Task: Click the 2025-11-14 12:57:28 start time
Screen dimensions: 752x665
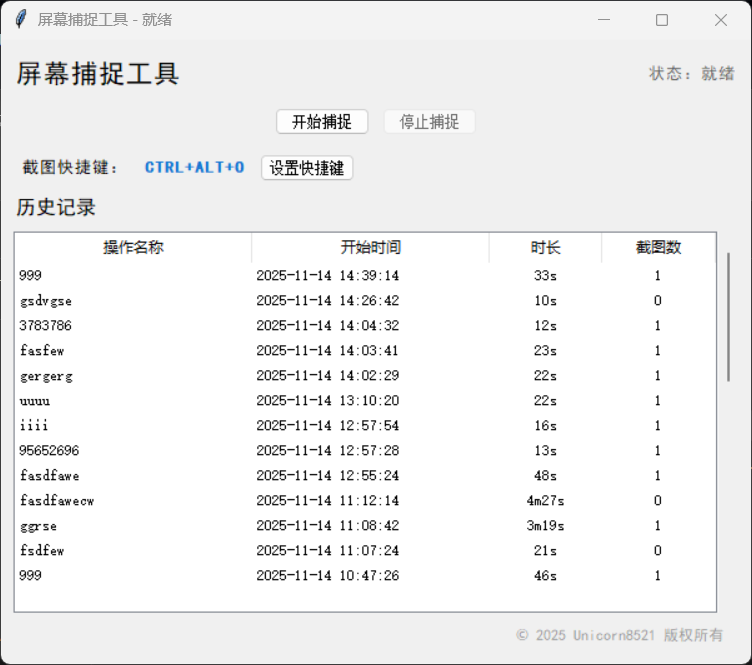Action: (328, 450)
